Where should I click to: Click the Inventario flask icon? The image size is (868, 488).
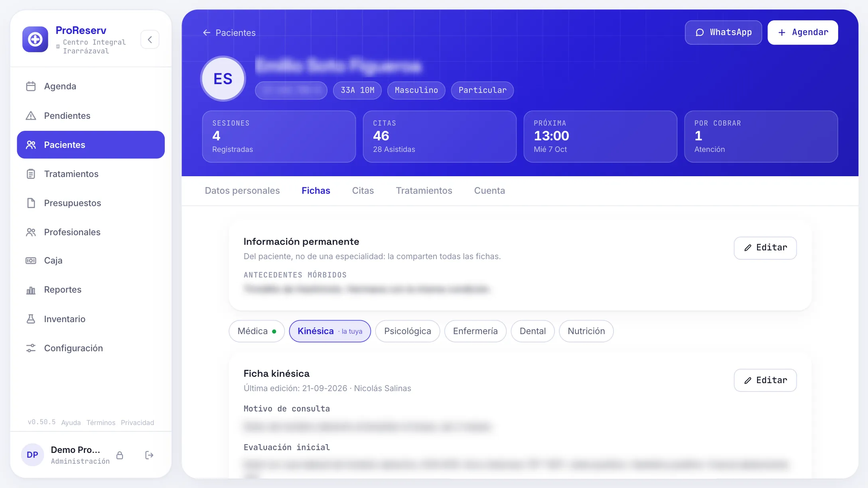point(31,319)
